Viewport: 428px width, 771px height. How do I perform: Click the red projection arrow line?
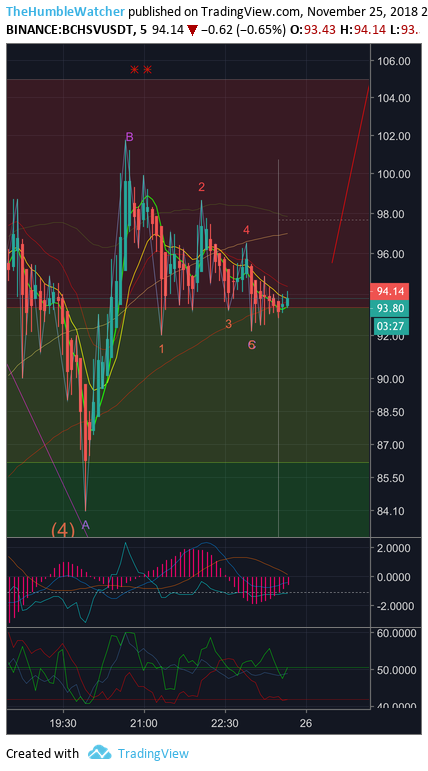pyautogui.click(x=350, y=175)
